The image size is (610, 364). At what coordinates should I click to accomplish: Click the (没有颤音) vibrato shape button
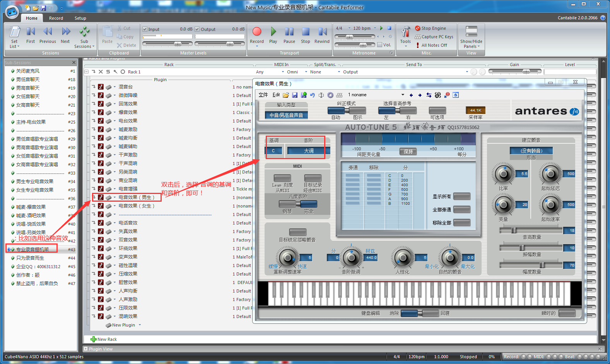(x=531, y=151)
